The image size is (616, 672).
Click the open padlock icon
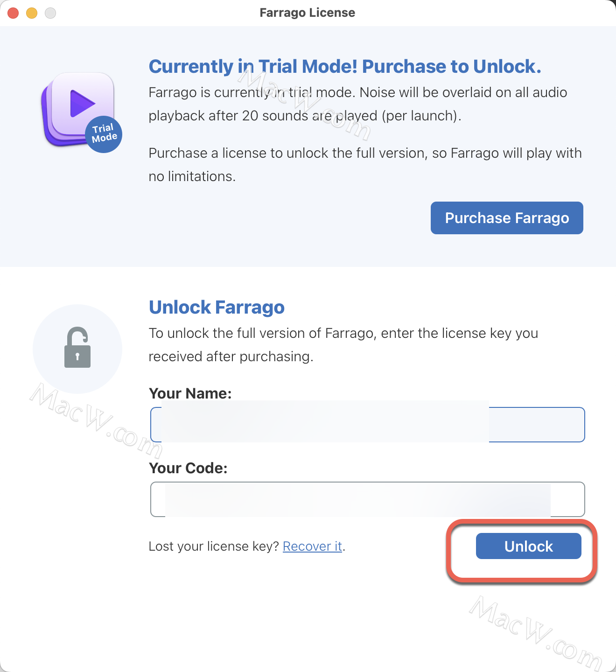click(x=77, y=348)
